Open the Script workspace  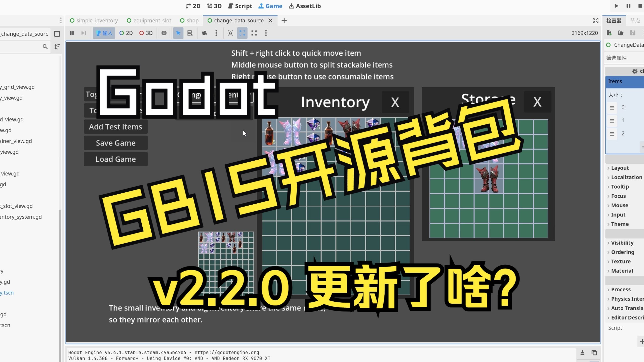240,6
